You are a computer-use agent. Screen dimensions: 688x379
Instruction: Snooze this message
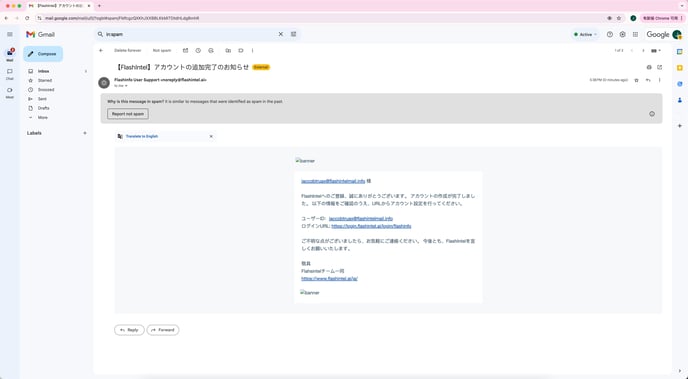tap(198, 50)
